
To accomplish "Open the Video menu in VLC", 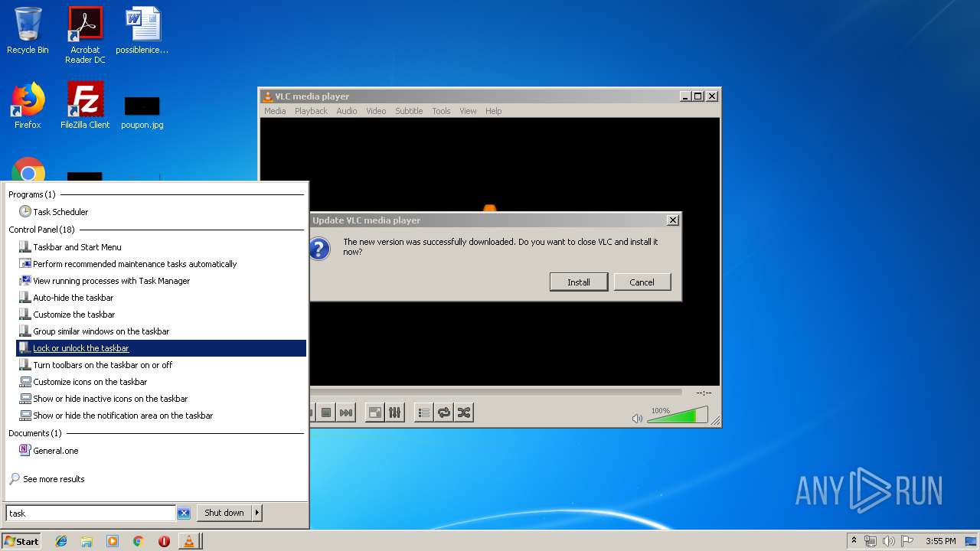I will click(376, 111).
